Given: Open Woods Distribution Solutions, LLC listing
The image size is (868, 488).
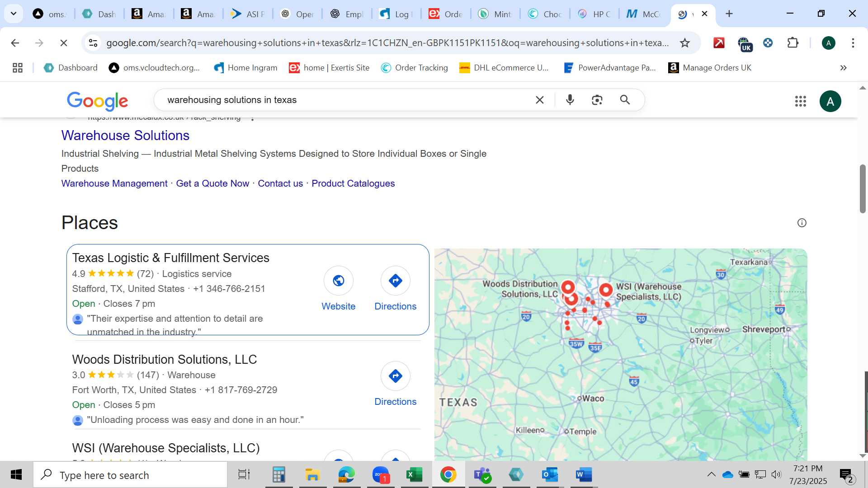Looking at the screenshot, I should (x=164, y=359).
